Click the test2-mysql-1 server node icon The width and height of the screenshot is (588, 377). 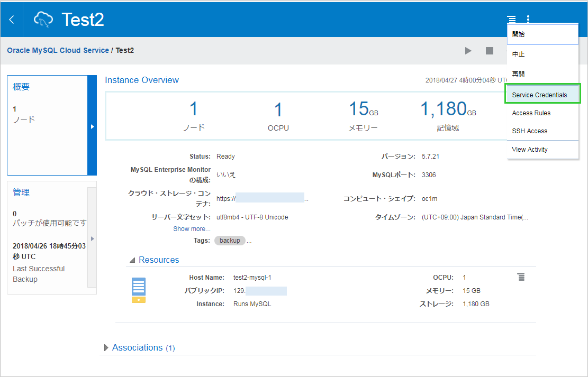click(138, 290)
